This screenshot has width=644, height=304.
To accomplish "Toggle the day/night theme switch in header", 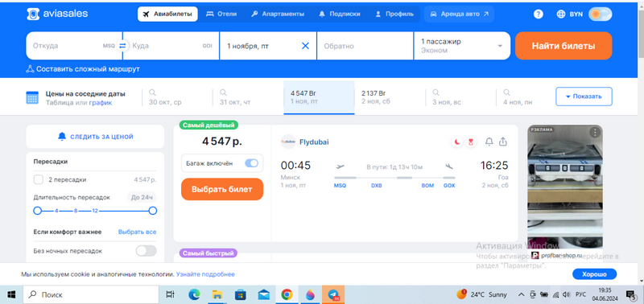I will [x=600, y=14].
